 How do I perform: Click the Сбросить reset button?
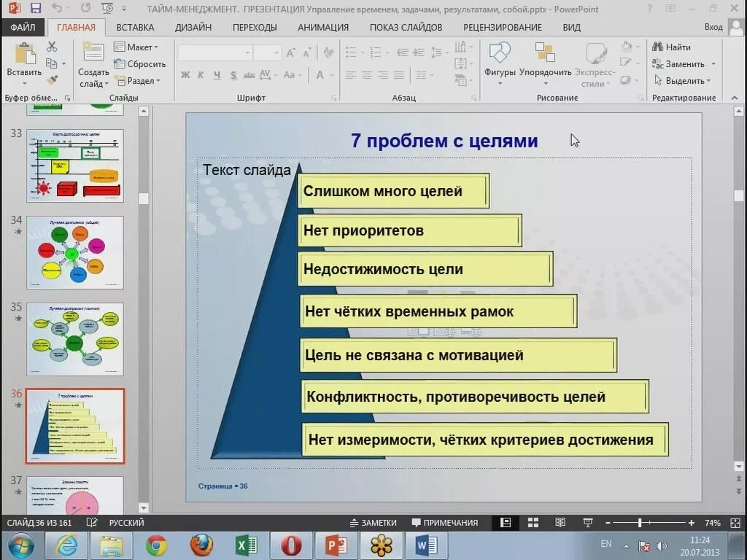(140, 64)
